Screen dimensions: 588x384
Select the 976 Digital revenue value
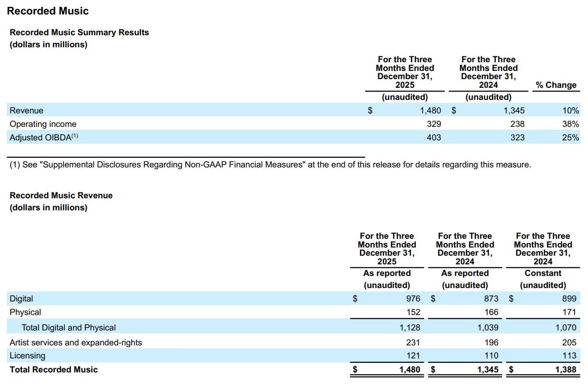coord(412,299)
